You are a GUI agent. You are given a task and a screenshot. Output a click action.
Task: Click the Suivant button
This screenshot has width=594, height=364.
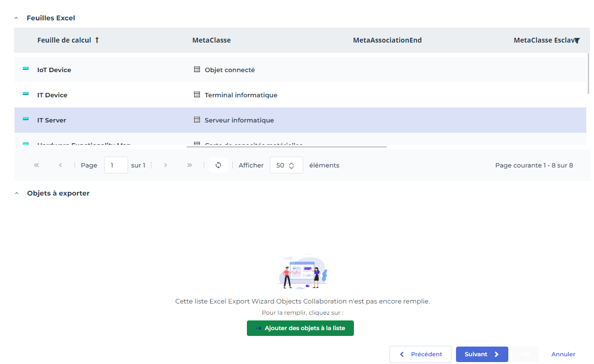coord(482,354)
